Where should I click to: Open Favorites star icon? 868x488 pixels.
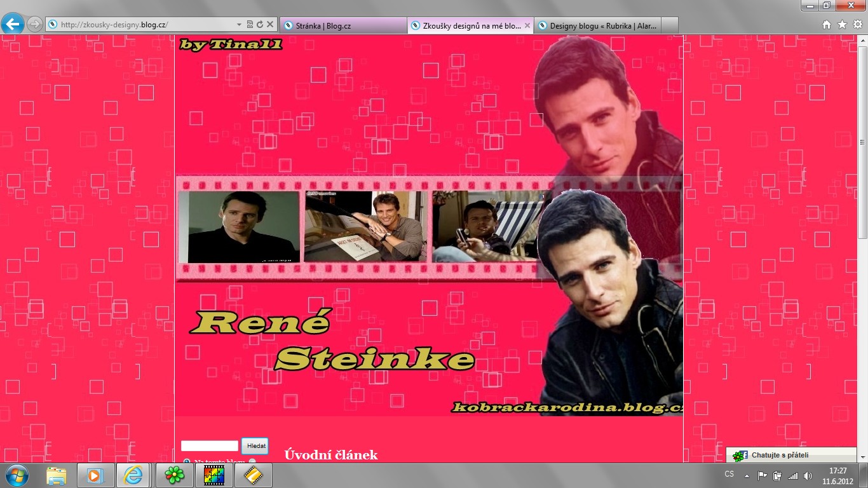(x=842, y=25)
